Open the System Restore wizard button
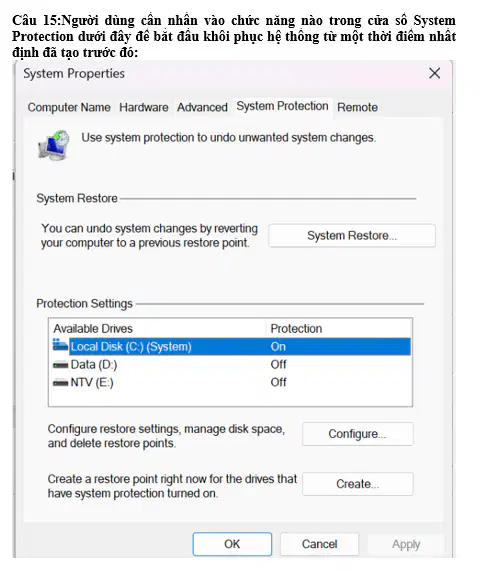The height and width of the screenshot is (570, 485). (352, 236)
